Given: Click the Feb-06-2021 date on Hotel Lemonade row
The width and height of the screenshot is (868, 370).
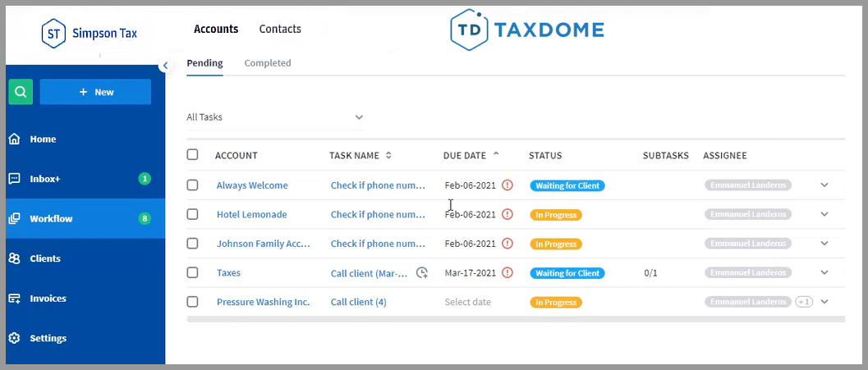Looking at the screenshot, I should [x=470, y=215].
